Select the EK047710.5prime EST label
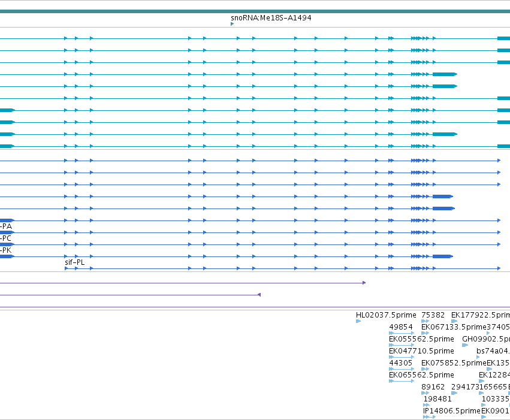 point(421,351)
